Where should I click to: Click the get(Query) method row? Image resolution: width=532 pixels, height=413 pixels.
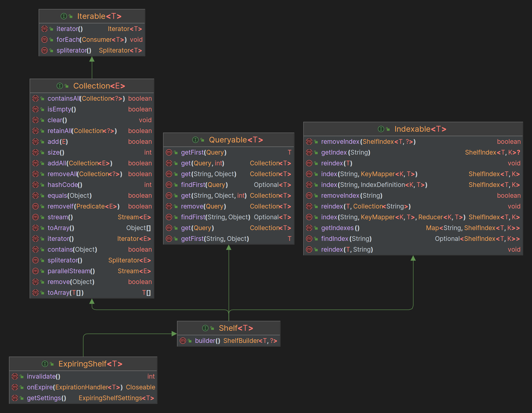click(229, 228)
